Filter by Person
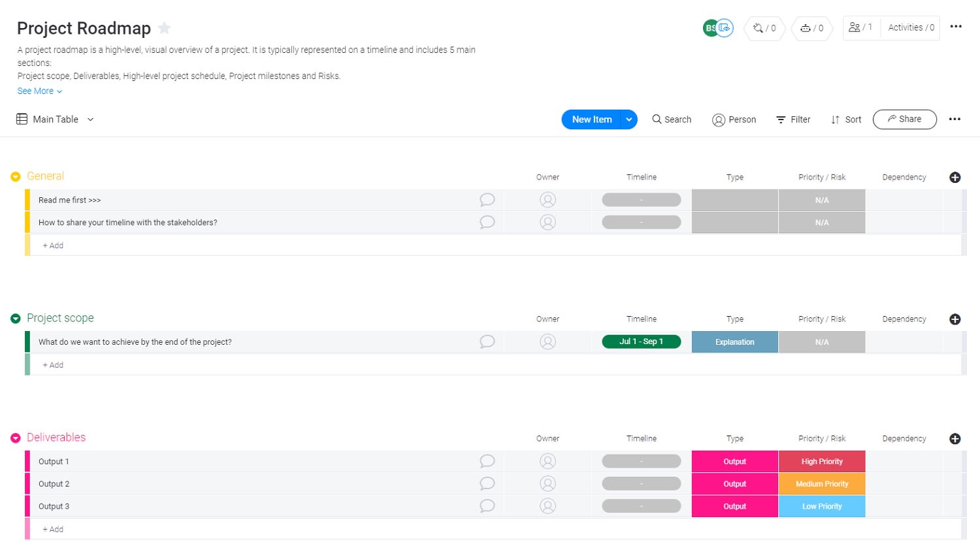980x542 pixels. [x=734, y=120]
